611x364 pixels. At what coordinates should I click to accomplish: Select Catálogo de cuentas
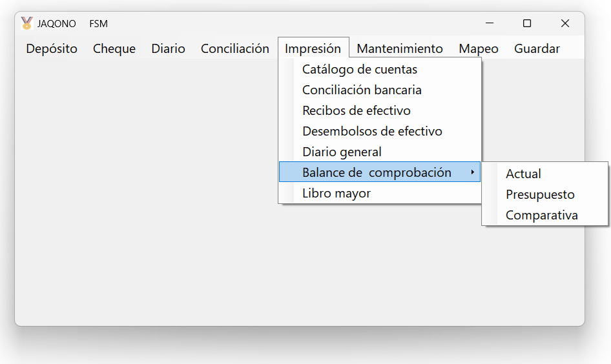click(x=360, y=69)
